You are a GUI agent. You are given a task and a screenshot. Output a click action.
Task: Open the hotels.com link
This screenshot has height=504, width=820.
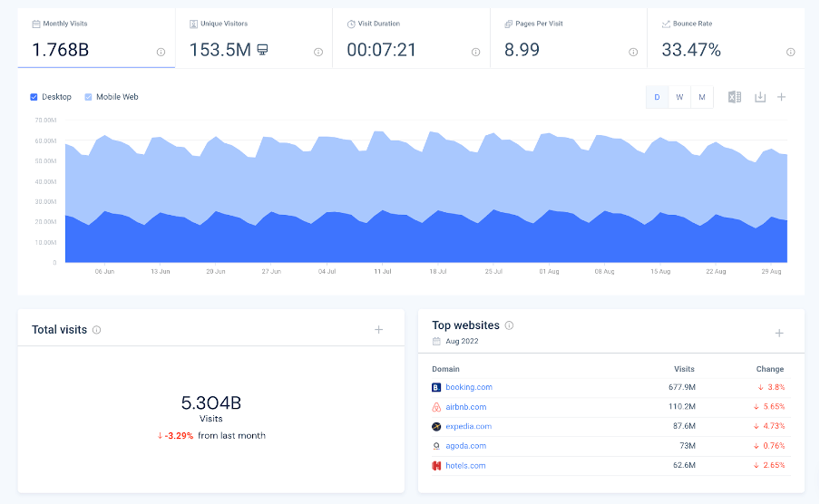(465, 465)
